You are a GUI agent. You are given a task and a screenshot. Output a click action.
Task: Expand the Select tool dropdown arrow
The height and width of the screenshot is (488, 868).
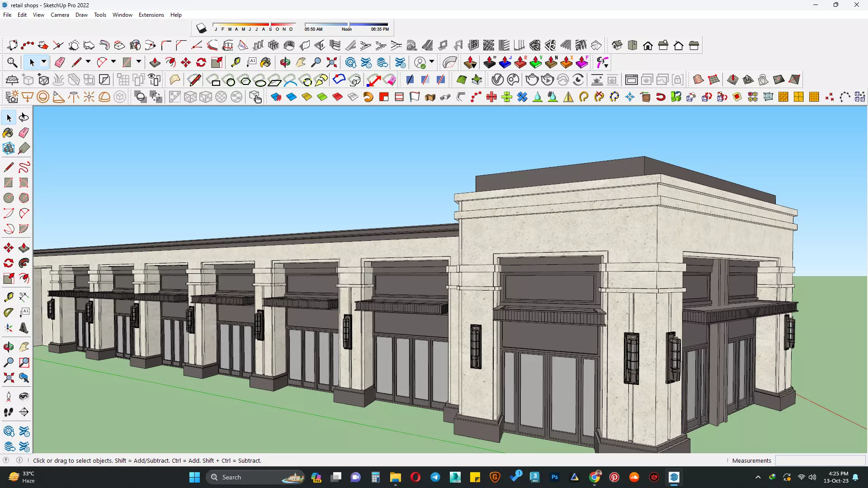(44, 62)
